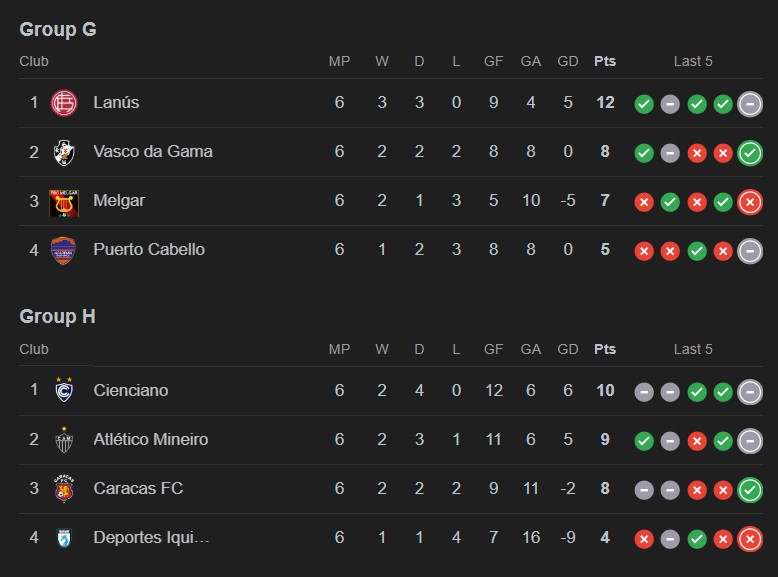
Task: Click the Cienciano club crest icon
Action: click(64, 391)
